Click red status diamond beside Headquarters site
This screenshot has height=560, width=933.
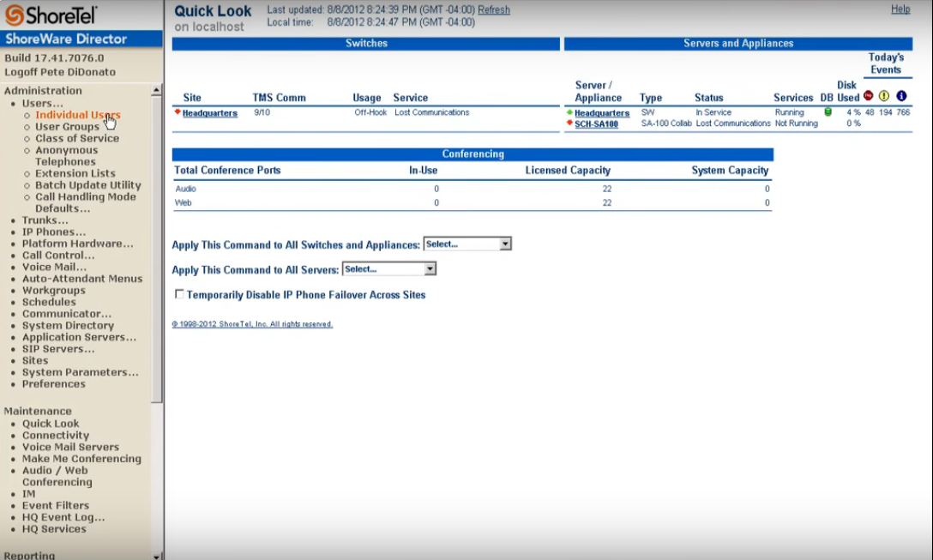[178, 112]
